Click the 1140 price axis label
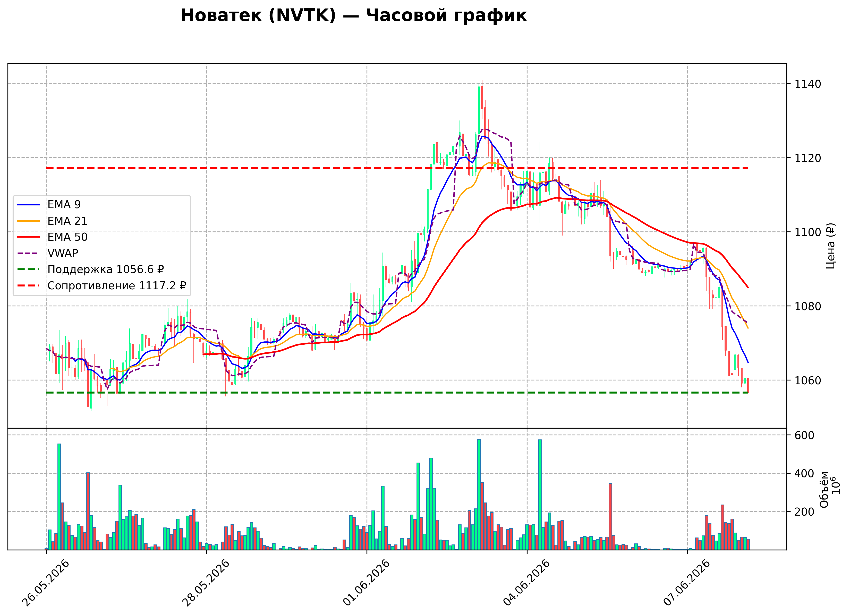Viewport: 850px width, 616px height. [x=808, y=84]
